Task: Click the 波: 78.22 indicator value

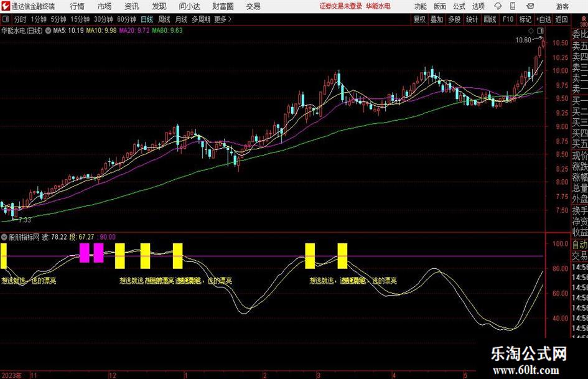Action: [54, 236]
